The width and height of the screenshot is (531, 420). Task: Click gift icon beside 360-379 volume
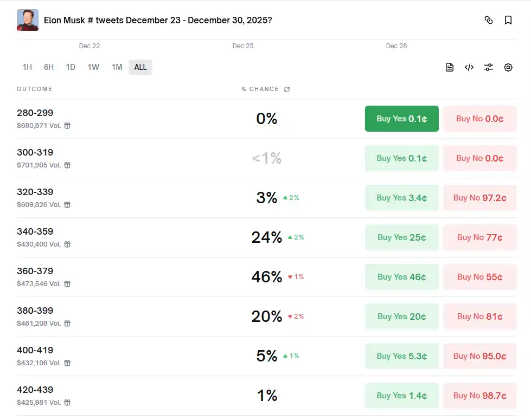tap(67, 284)
